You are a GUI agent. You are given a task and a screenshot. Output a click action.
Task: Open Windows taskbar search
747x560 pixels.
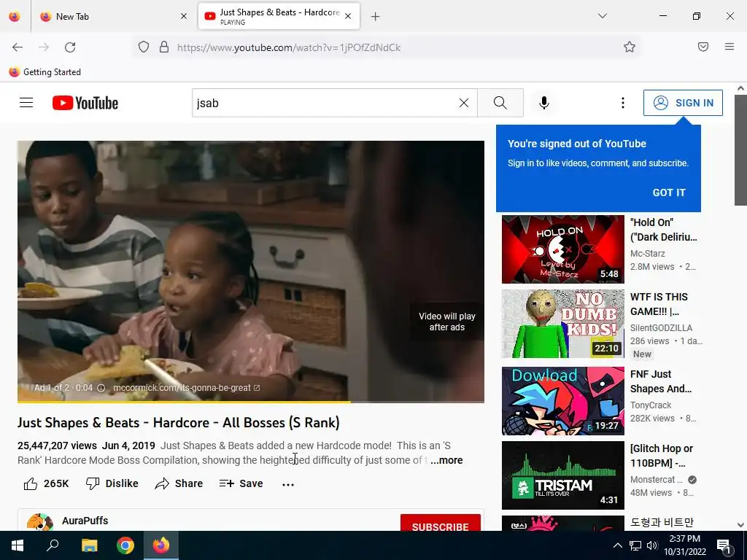click(x=53, y=545)
